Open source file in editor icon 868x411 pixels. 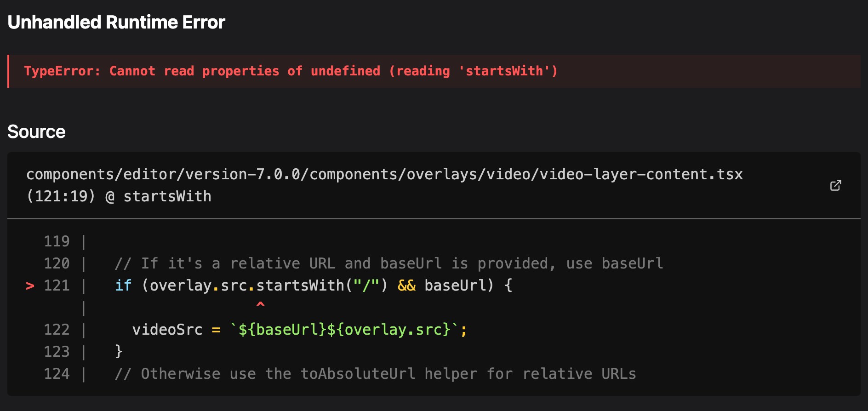835,185
